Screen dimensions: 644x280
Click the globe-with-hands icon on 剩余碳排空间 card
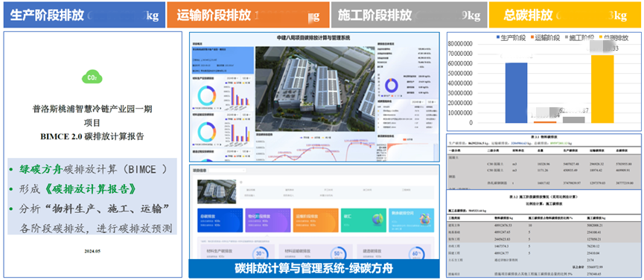pos(425,219)
